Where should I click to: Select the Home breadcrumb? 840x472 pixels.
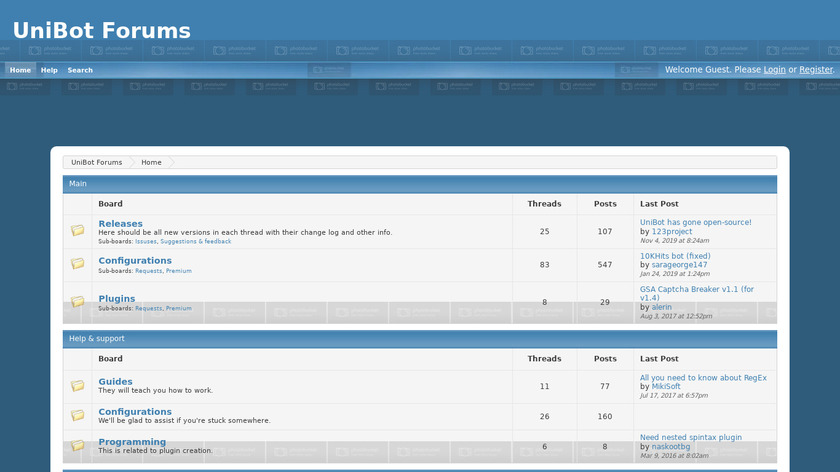coord(151,162)
